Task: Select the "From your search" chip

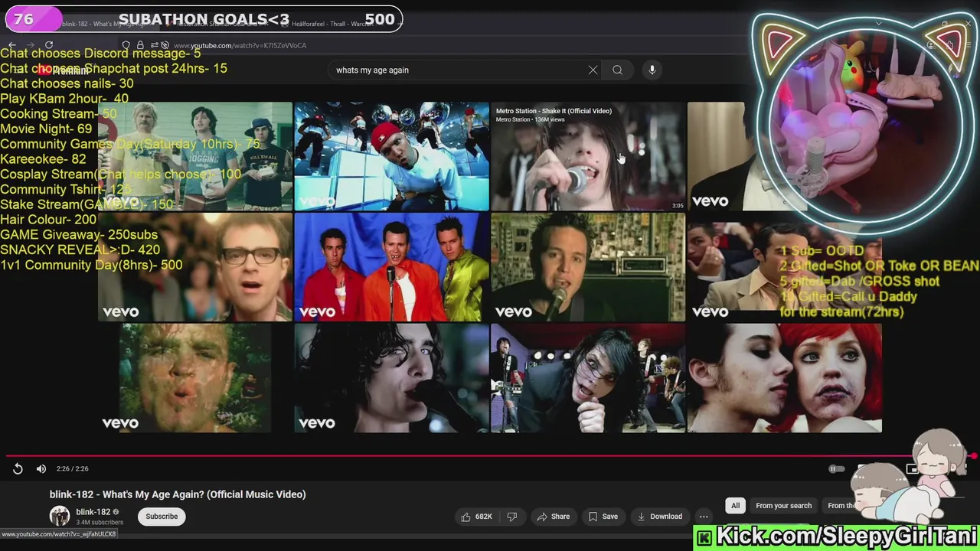Action: tap(783, 506)
